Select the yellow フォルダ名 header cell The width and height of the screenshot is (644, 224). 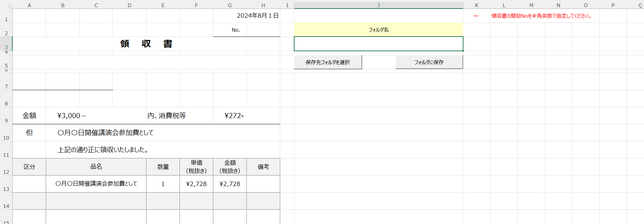(378, 30)
